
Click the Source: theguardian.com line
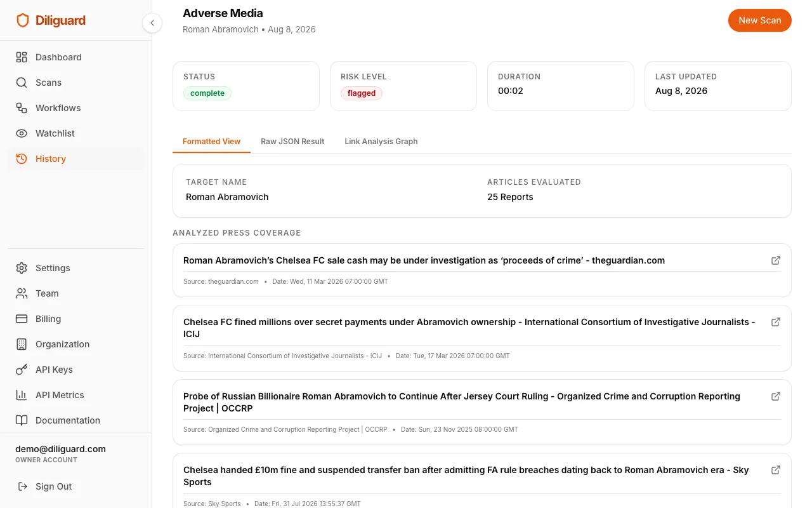click(x=221, y=281)
